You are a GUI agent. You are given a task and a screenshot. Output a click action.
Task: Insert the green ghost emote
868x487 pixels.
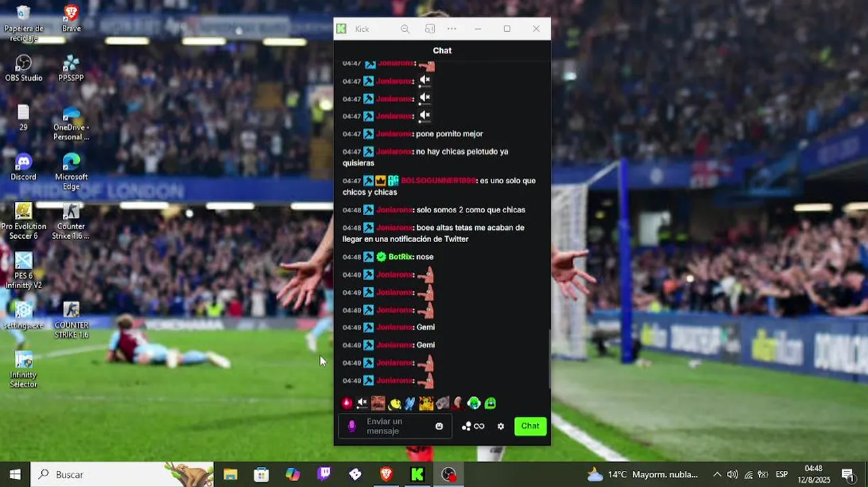click(x=490, y=403)
